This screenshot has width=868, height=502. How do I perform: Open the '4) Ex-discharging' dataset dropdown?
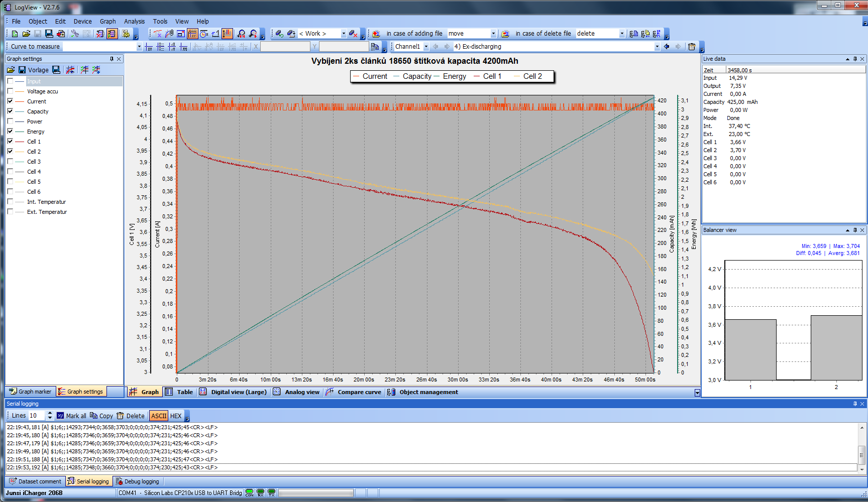coord(657,47)
